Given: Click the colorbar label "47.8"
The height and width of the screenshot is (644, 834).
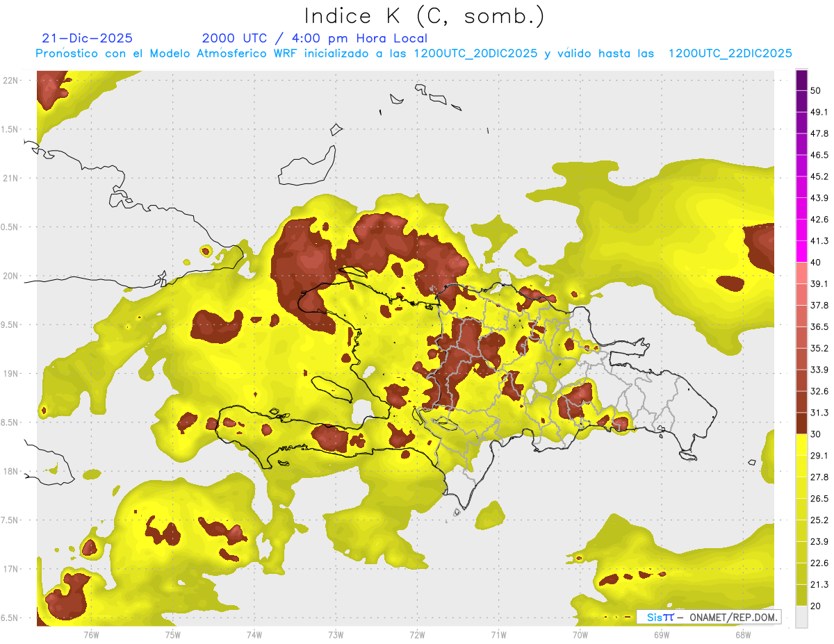Looking at the screenshot, I should 819,133.
